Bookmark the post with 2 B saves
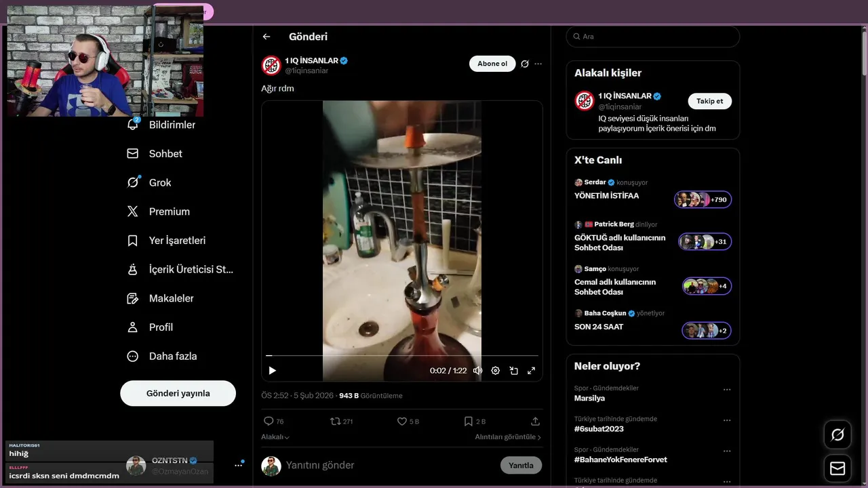Image resolution: width=868 pixels, height=488 pixels. pyautogui.click(x=468, y=421)
